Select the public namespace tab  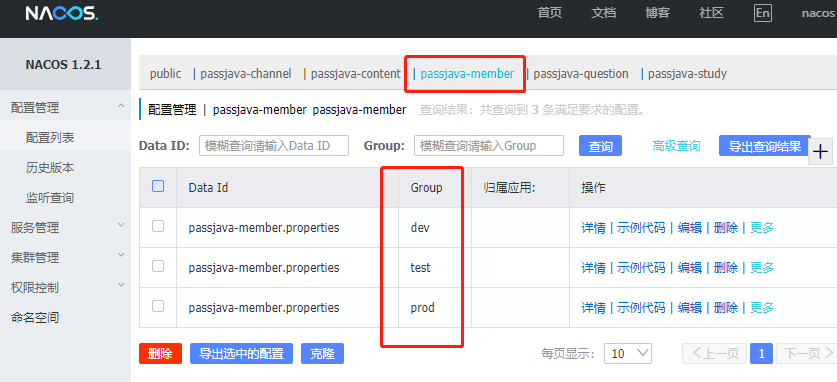pyautogui.click(x=165, y=74)
